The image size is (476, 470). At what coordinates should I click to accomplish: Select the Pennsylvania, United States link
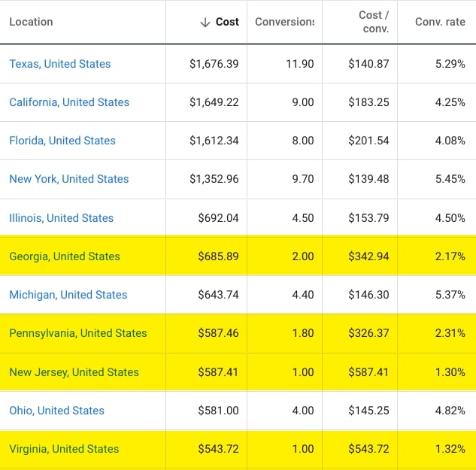click(x=78, y=333)
